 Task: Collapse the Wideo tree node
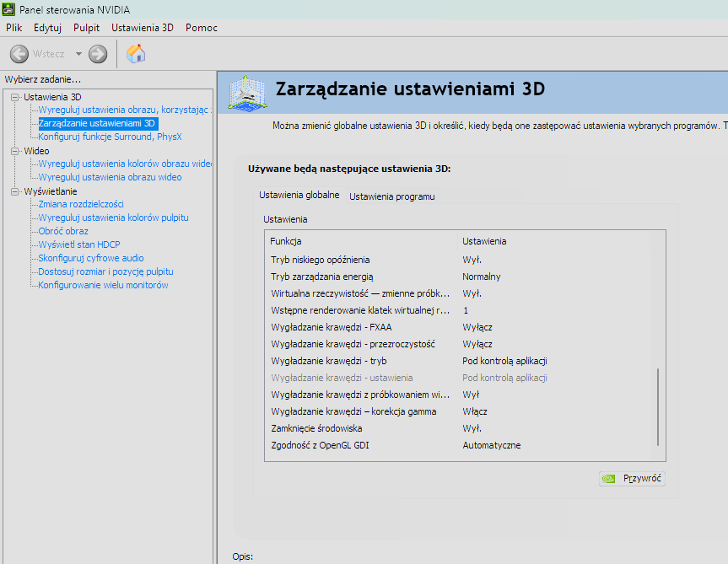14,151
